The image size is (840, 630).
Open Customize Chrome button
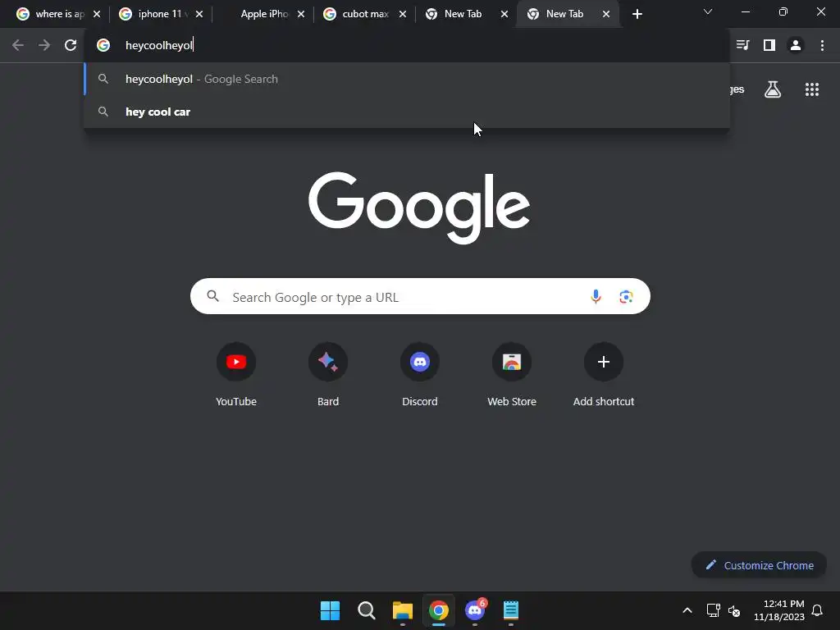pos(759,565)
